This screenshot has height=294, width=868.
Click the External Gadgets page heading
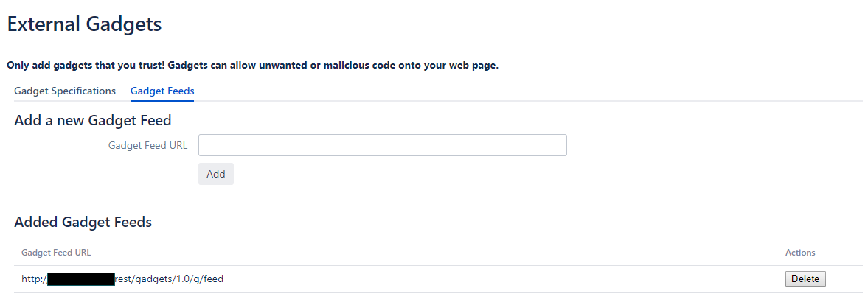pyautogui.click(x=84, y=24)
